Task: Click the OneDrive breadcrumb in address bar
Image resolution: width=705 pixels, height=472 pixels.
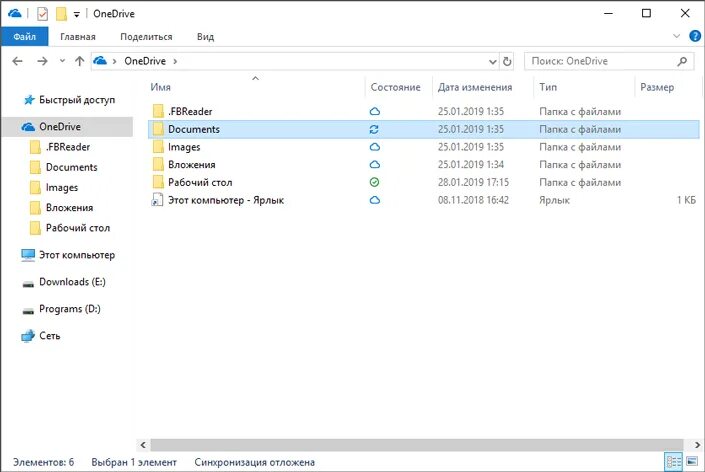Action: (x=145, y=61)
